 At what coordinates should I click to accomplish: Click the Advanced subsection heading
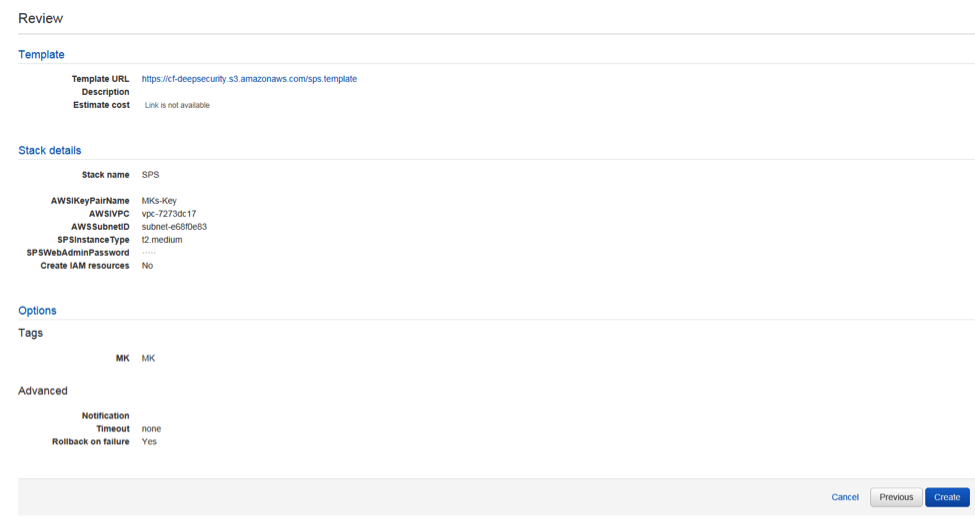[x=43, y=390]
